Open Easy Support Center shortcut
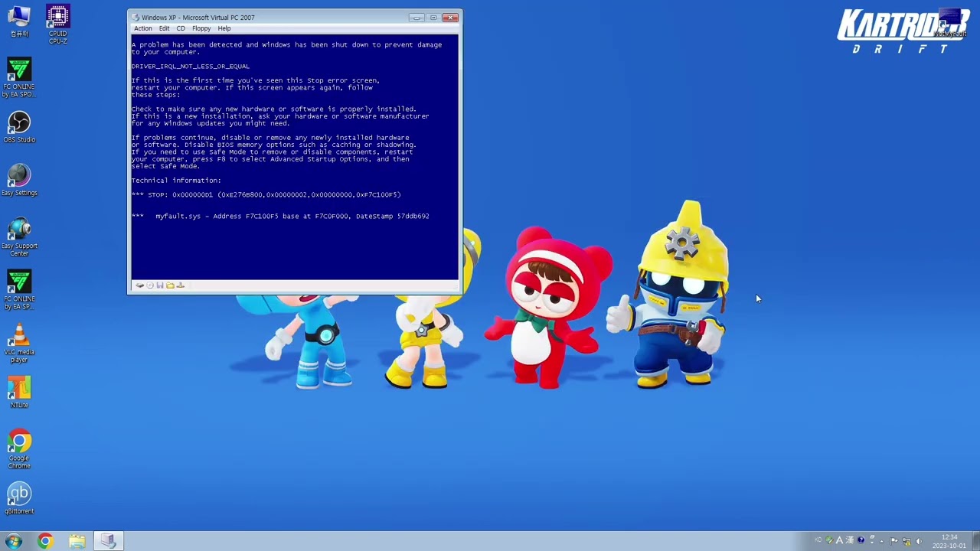The image size is (980, 551). pyautogui.click(x=19, y=237)
